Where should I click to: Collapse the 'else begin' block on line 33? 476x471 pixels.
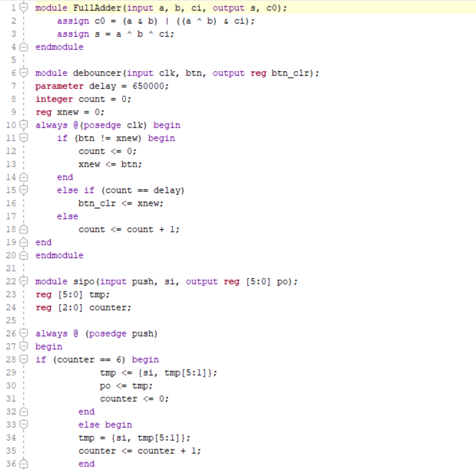(x=24, y=425)
